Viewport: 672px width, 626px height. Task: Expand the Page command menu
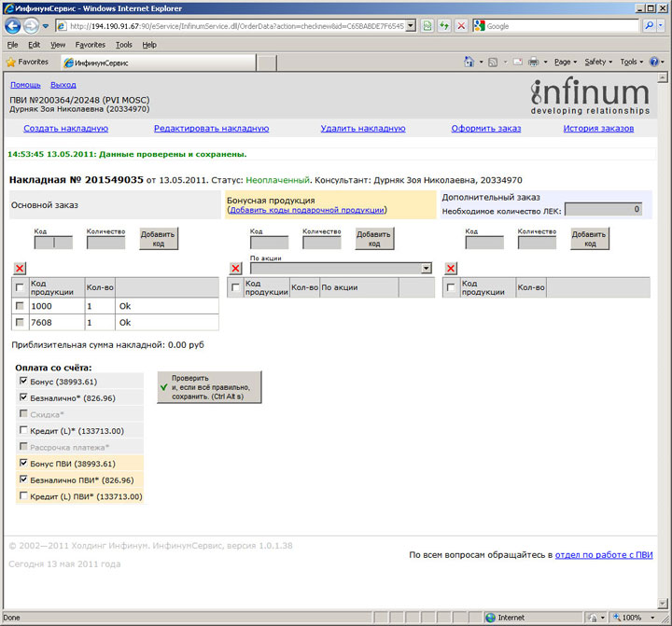[x=566, y=63]
